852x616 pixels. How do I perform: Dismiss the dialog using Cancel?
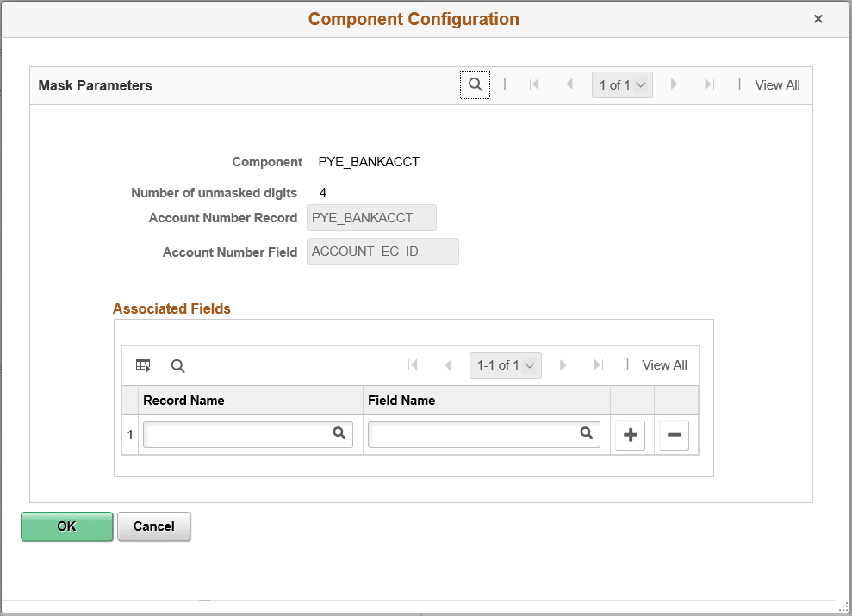(153, 526)
